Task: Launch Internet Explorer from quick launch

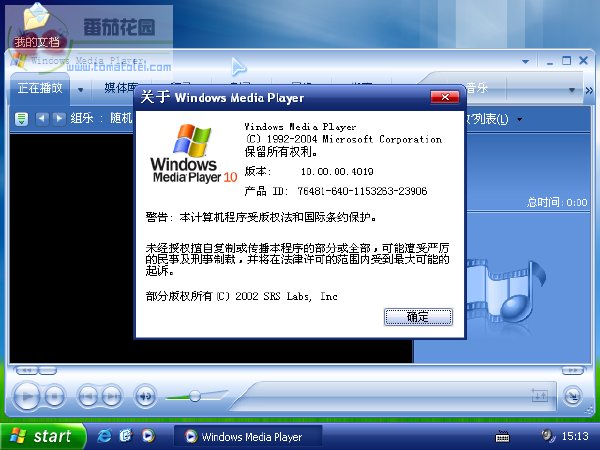Action: (x=104, y=436)
